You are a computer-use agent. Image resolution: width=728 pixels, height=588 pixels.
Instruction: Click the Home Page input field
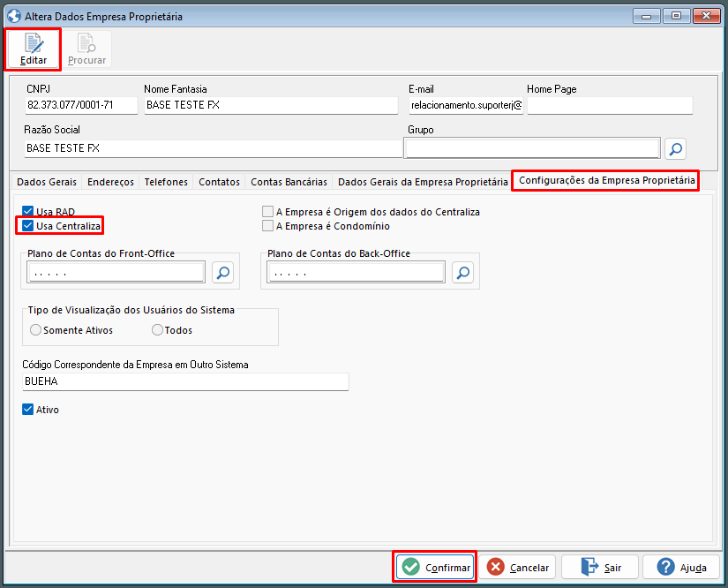coord(610,105)
